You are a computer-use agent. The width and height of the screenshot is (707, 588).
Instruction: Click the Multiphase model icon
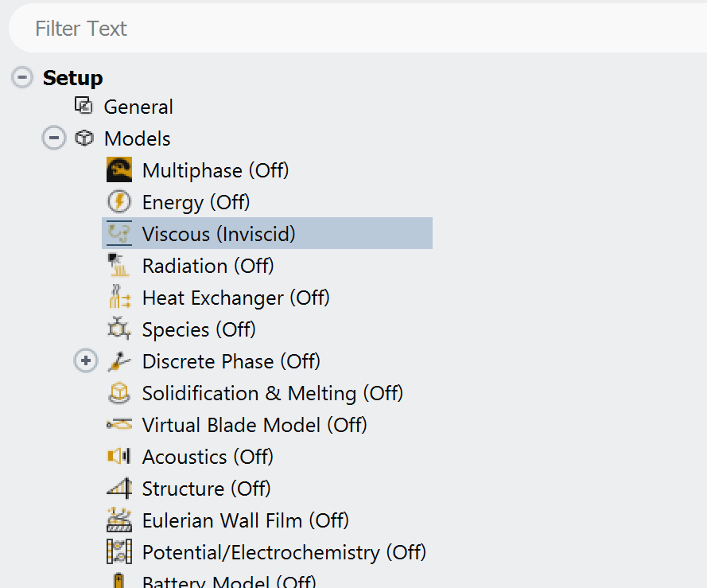click(118, 170)
